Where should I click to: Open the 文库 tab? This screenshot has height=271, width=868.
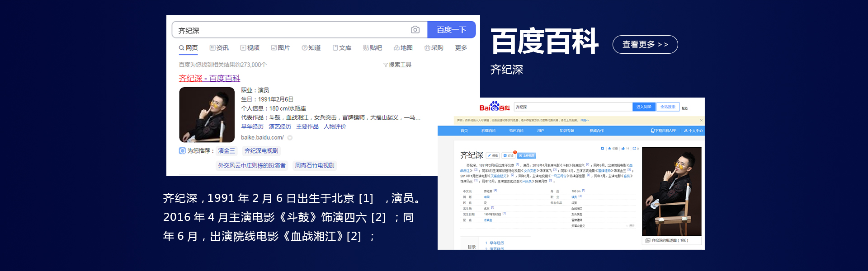coord(342,48)
